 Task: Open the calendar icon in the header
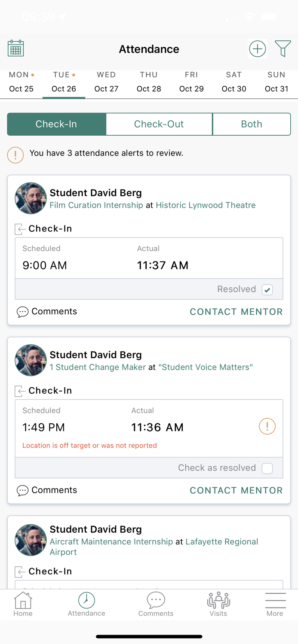16,49
